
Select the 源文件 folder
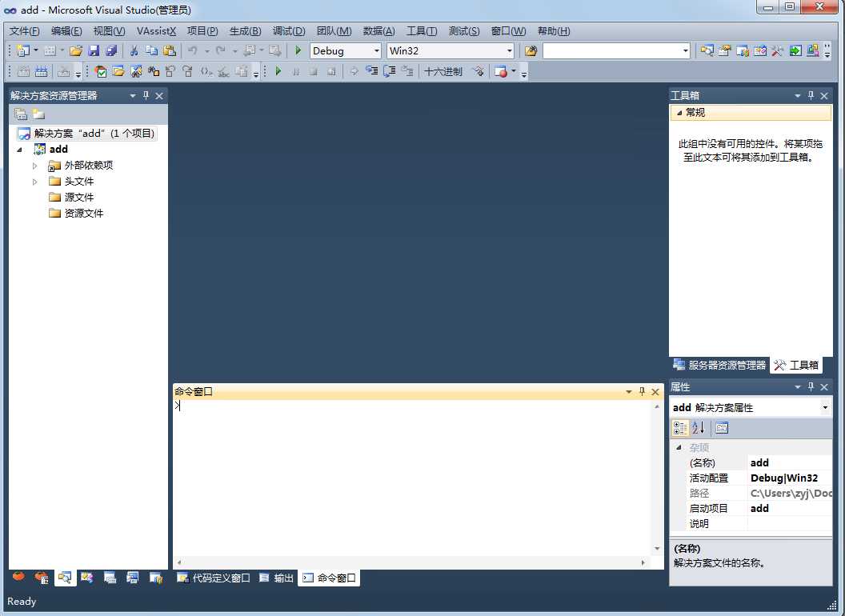point(72,198)
